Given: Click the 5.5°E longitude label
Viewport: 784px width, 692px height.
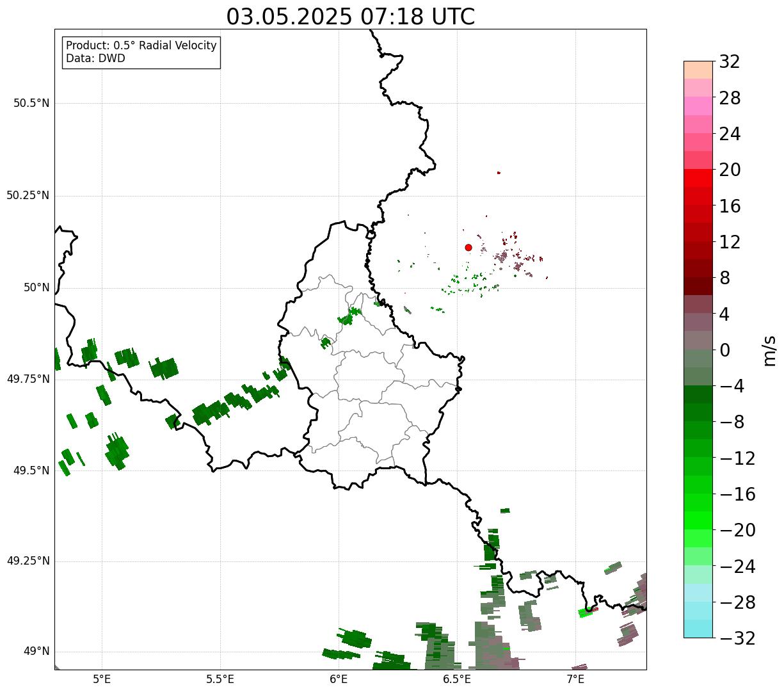Looking at the screenshot, I should [220, 679].
